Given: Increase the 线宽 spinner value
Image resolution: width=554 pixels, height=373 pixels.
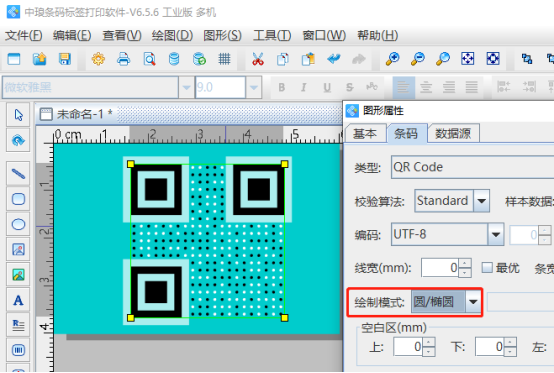Looking at the screenshot, I should pyautogui.click(x=465, y=263).
